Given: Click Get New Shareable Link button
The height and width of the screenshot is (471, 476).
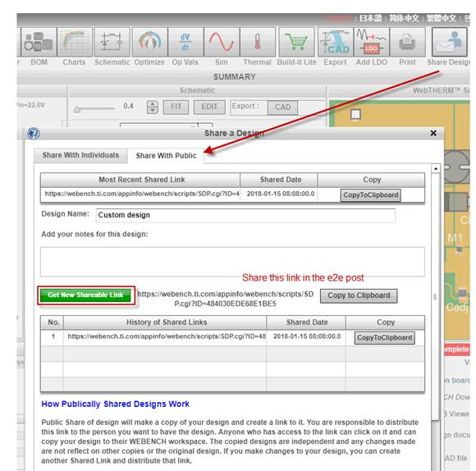Looking at the screenshot, I should pyautogui.click(x=85, y=295).
